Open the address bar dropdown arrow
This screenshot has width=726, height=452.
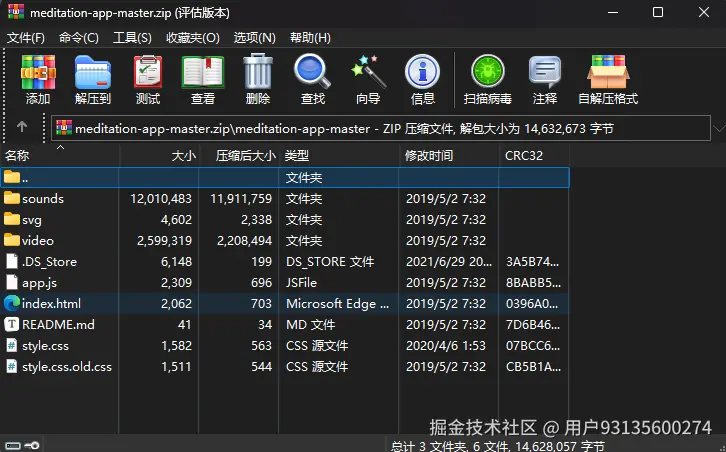point(719,128)
